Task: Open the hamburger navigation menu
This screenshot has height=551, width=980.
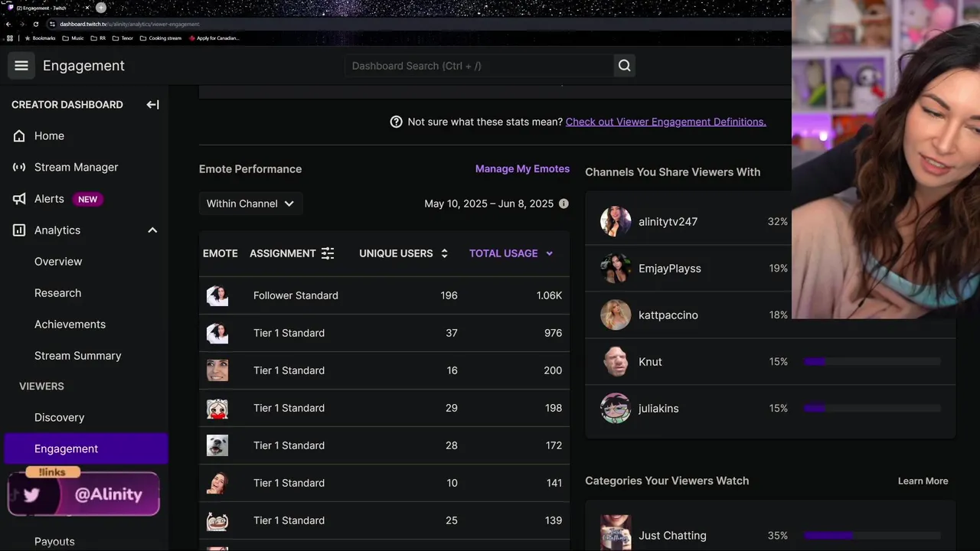Action: click(21, 66)
